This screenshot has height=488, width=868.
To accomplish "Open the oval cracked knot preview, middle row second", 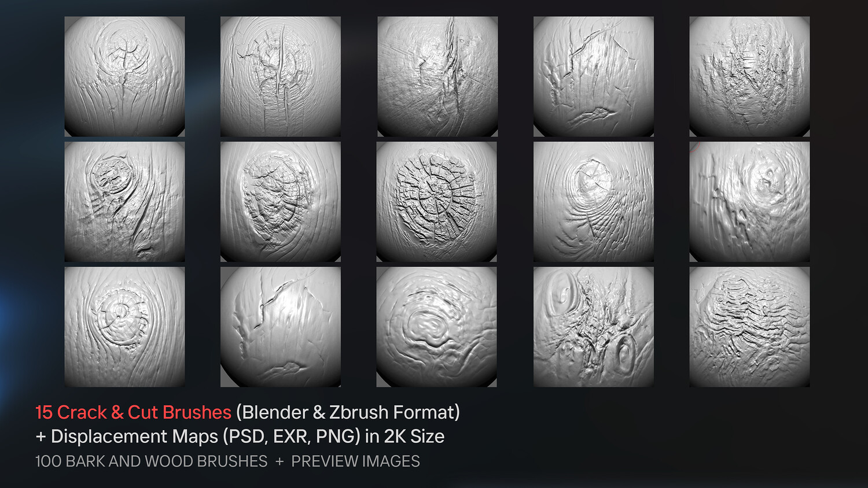I will click(281, 202).
